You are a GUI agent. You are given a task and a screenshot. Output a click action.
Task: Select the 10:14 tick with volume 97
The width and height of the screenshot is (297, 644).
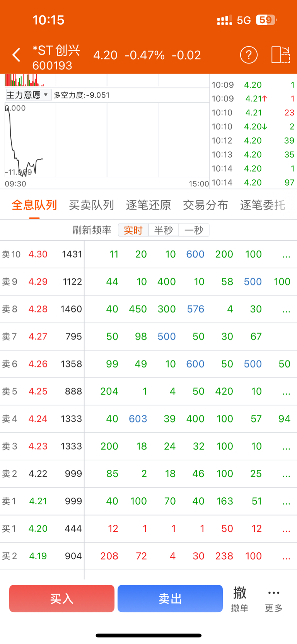point(253,182)
